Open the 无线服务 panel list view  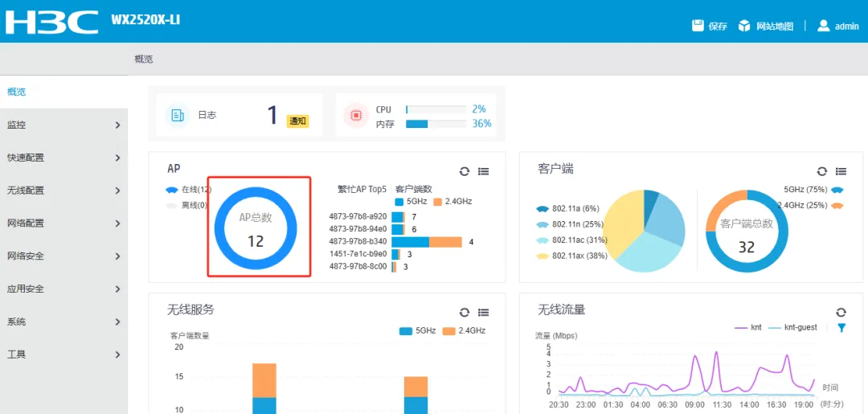pos(483,312)
